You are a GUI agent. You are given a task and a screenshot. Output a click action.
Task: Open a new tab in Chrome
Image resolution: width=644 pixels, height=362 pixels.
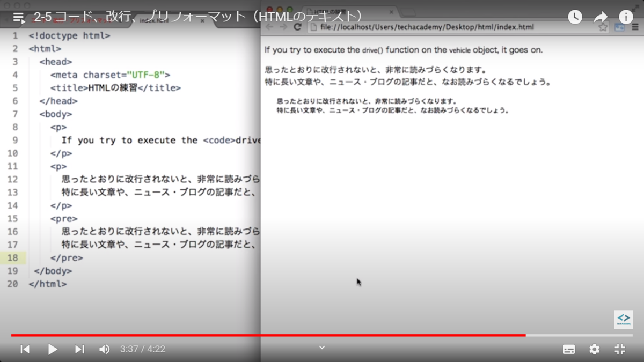click(408, 12)
